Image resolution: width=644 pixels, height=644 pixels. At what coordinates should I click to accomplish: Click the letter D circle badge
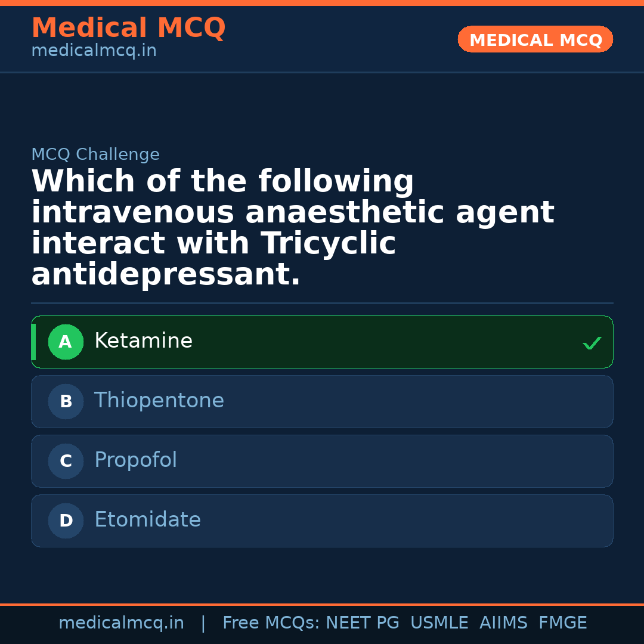(66, 521)
